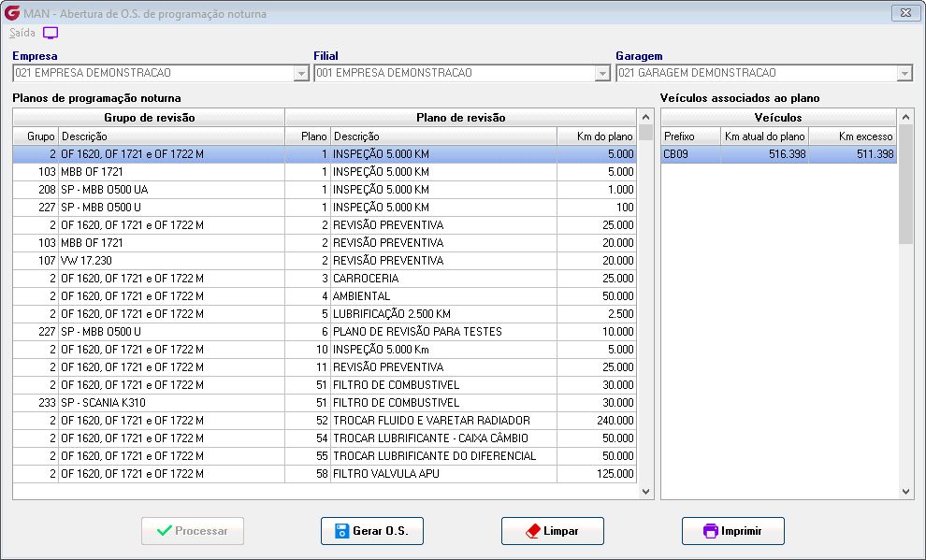926x560 pixels.
Task: Click the Prefixo column header
Action: (x=691, y=136)
